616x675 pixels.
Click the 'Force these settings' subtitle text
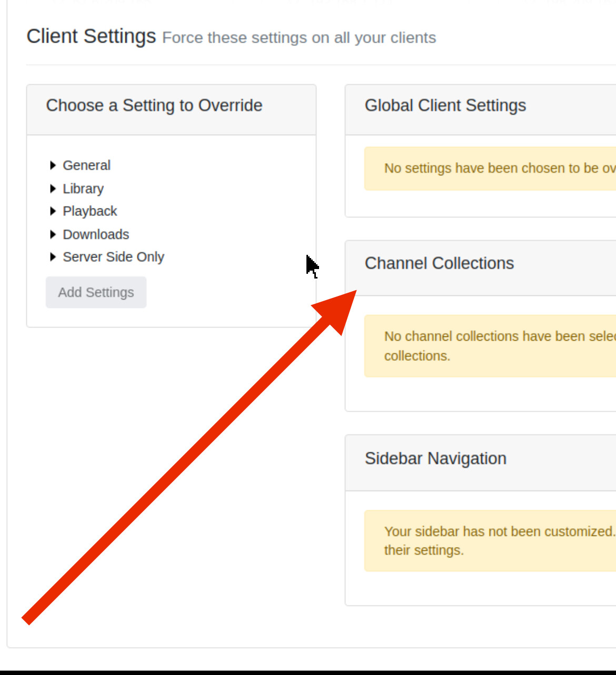pyautogui.click(x=299, y=38)
